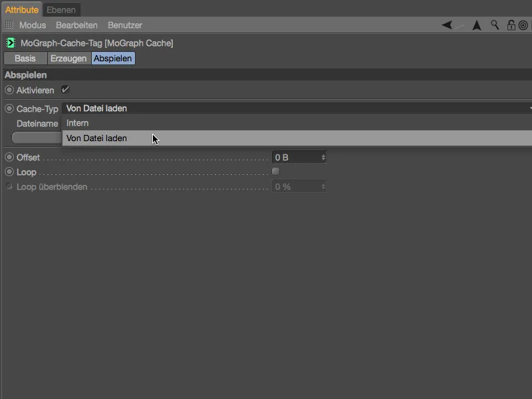
Task: Click the upward arrow icon in the toolbar
Action: [x=476, y=25]
